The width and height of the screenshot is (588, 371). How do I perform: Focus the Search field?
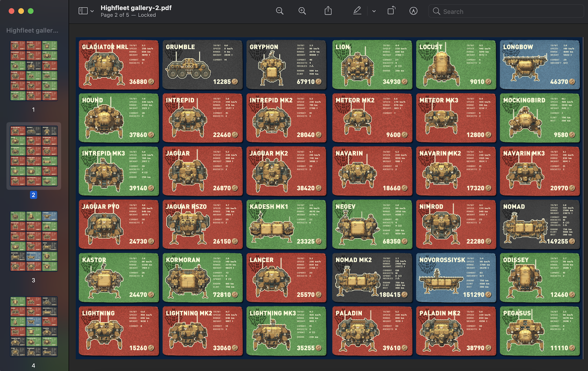tap(506, 12)
